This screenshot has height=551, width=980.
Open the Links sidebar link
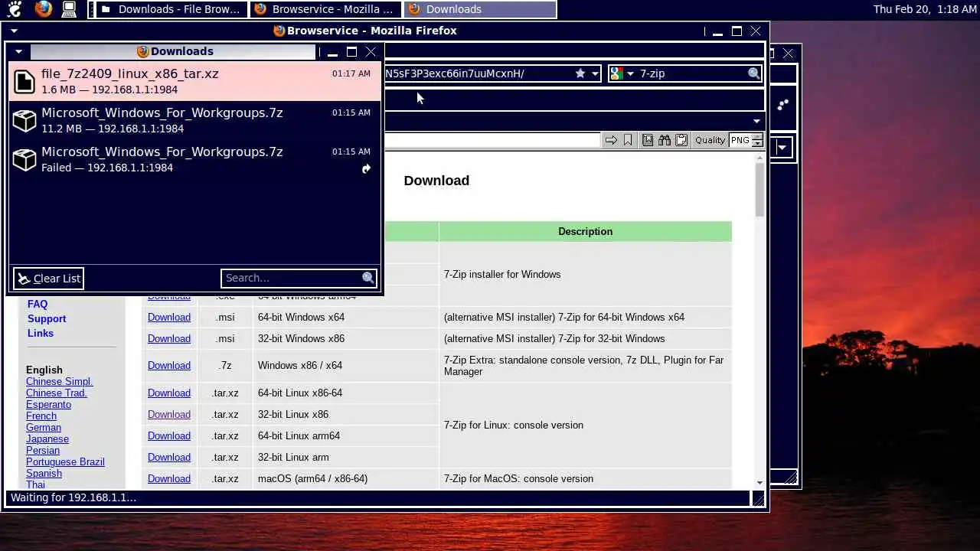click(41, 333)
